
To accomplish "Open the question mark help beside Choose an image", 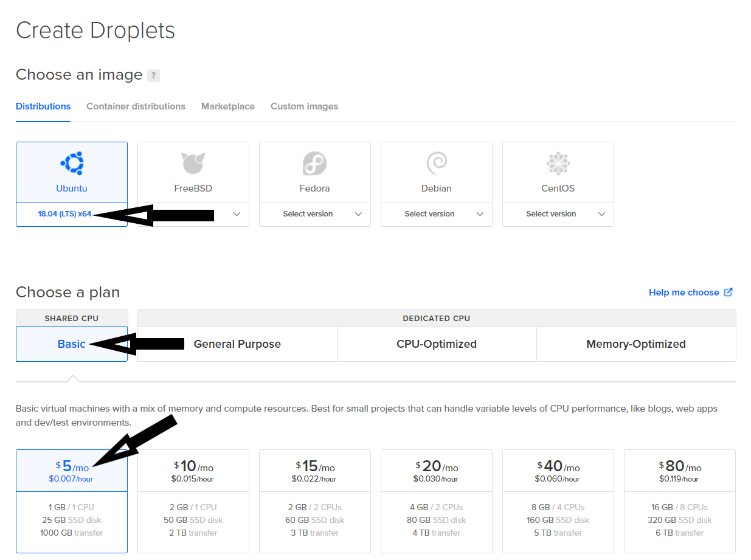I will (x=154, y=76).
